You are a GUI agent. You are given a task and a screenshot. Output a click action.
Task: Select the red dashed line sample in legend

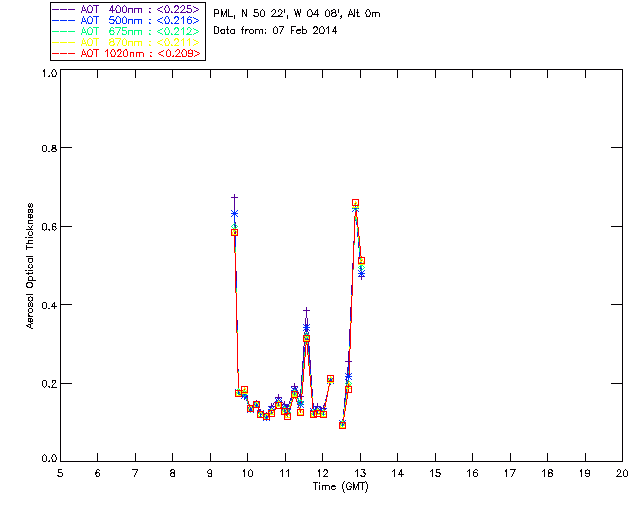[x=64, y=53]
